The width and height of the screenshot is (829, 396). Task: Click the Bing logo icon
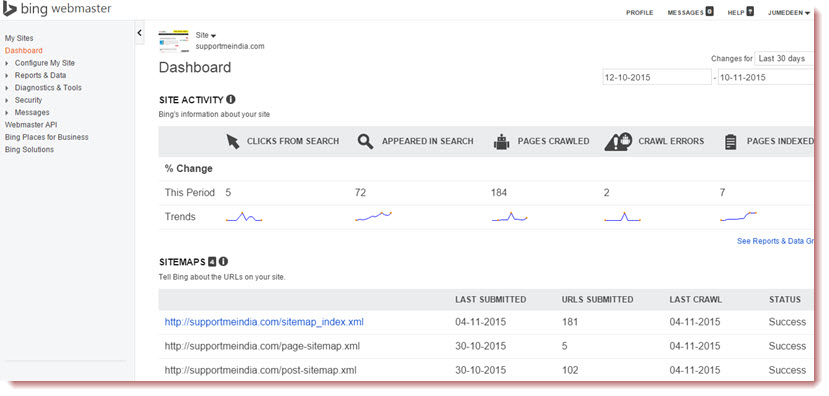(x=10, y=8)
